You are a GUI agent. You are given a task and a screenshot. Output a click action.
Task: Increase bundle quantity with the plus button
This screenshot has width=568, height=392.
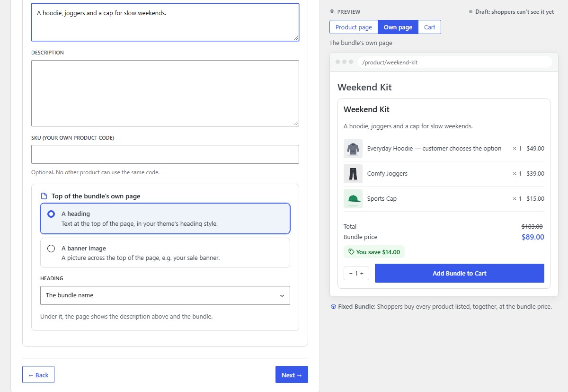pyautogui.click(x=362, y=273)
